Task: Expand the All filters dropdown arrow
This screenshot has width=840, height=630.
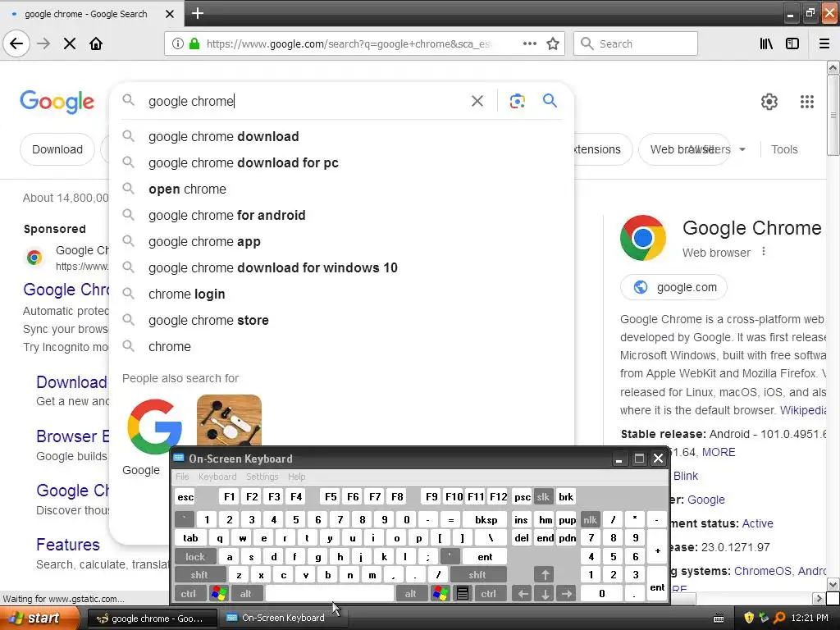Action: pyautogui.click(x=742, y=149)
